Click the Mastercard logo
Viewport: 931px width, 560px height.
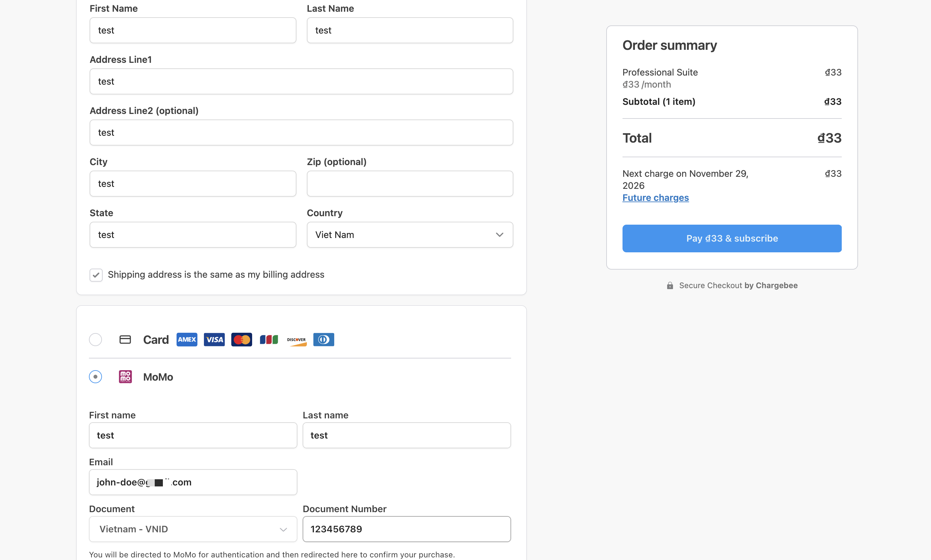click(x=242, y=340)
